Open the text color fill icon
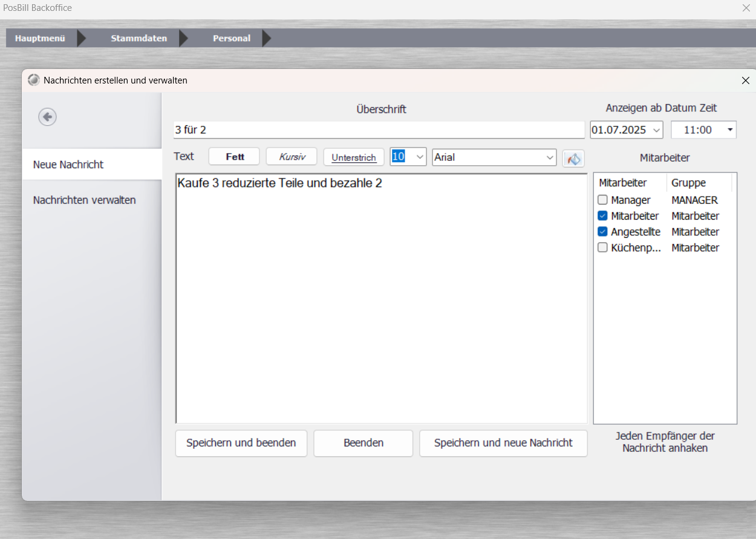Viewport: 756px width, 539px height. [x=573, y=158]
